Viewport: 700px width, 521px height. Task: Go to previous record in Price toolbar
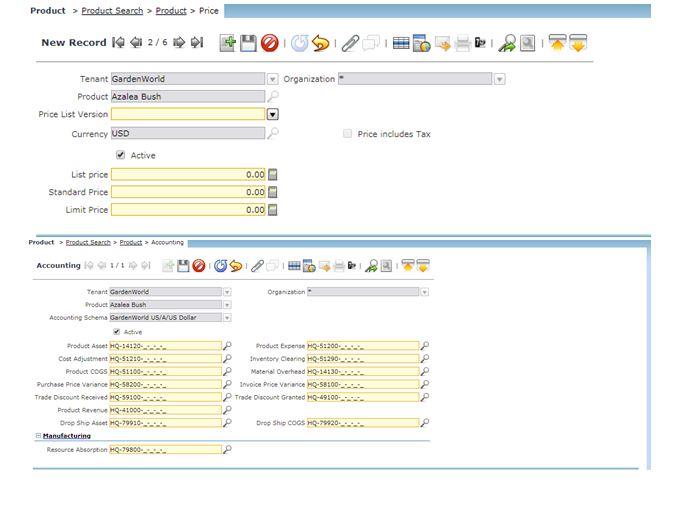pos(136,42)
